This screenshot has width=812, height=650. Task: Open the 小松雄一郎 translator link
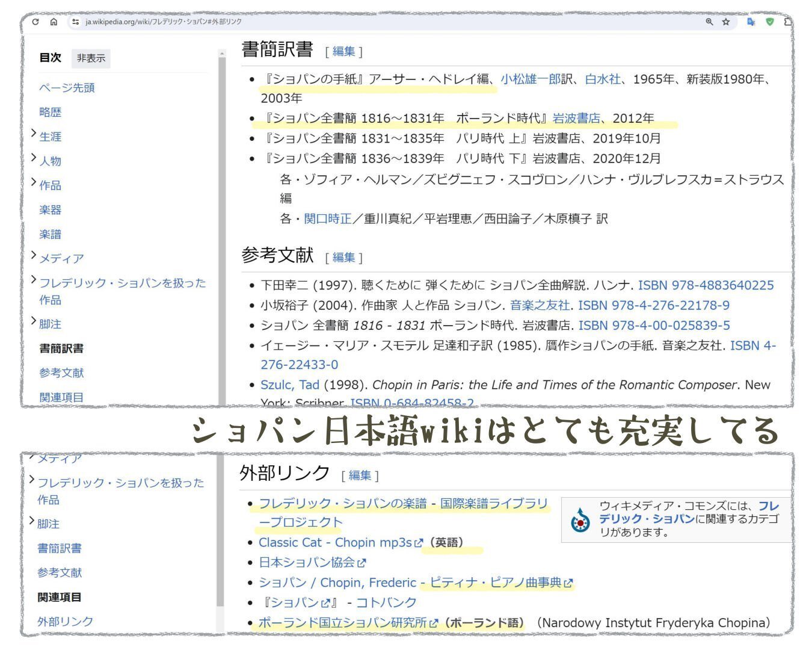tap(531, 79)
